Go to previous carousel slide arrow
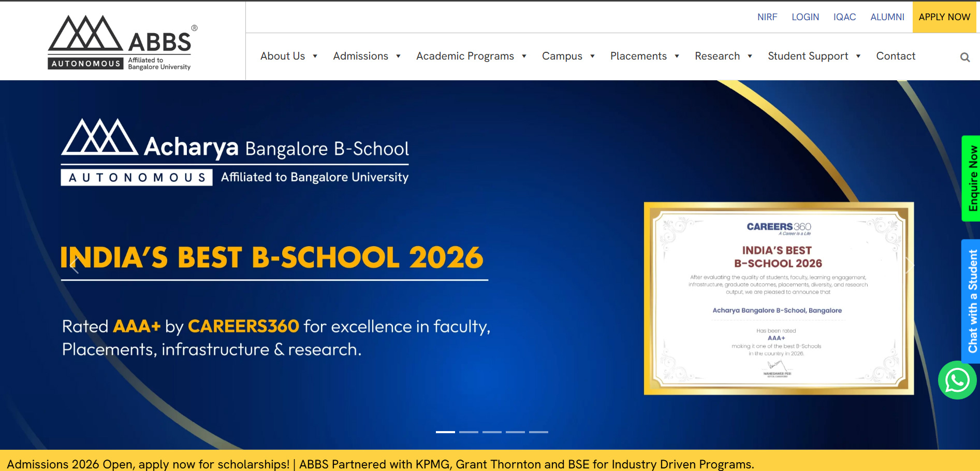980x471 pixels. click(75, 265)
